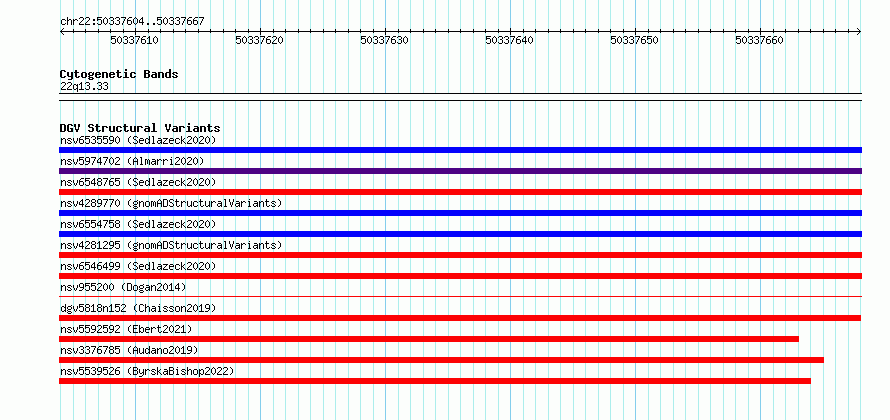Click ruler position 50337640
Viewport: 890px width, 420px height.
coord(510,40)
